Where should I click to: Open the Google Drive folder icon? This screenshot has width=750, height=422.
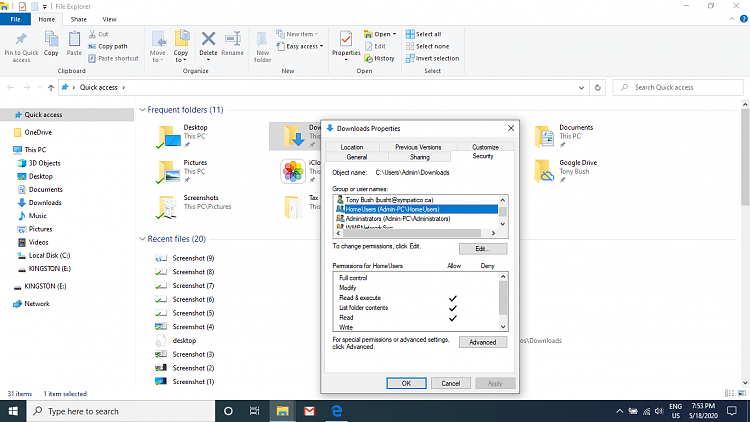point(544,170)
